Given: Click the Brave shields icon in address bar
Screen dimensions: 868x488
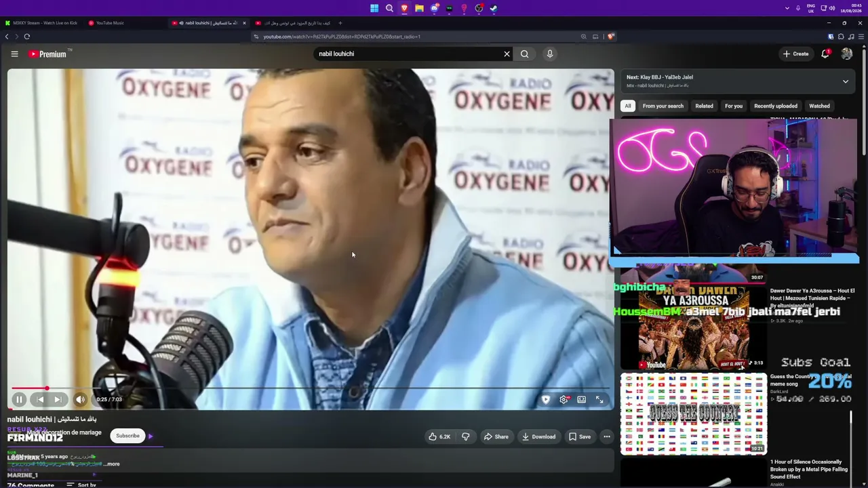Looking at the screenshot, I should tap(610, 37).
